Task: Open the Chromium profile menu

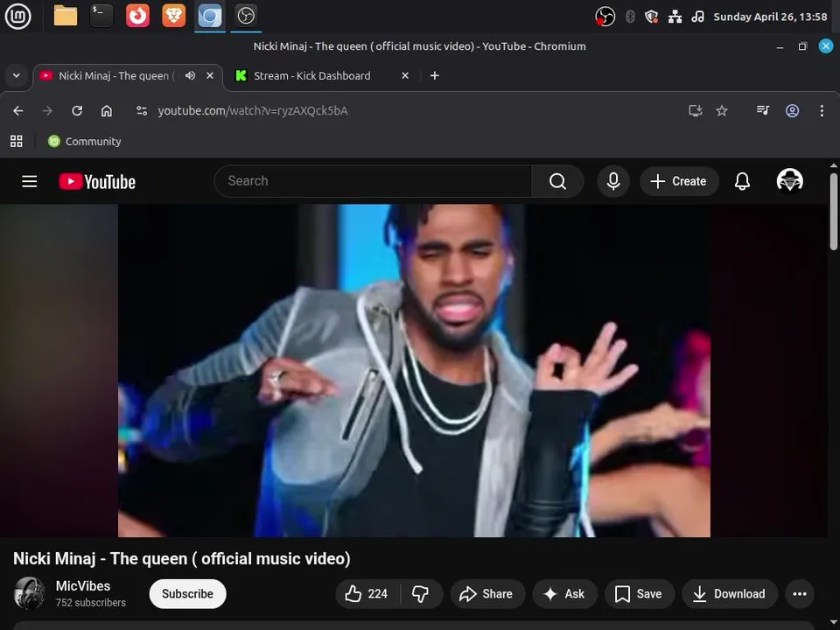Action: [793, 111]
